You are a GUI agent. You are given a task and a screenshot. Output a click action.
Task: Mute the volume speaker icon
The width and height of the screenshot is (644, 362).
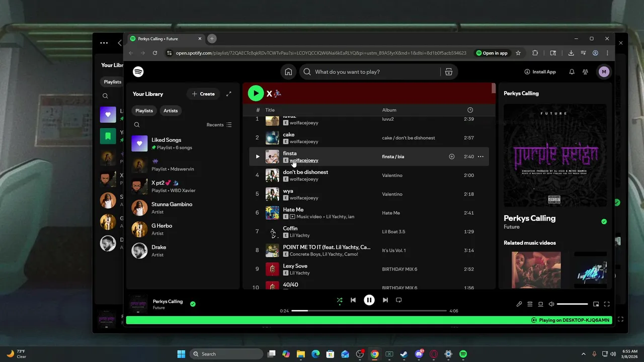point(551,304)
